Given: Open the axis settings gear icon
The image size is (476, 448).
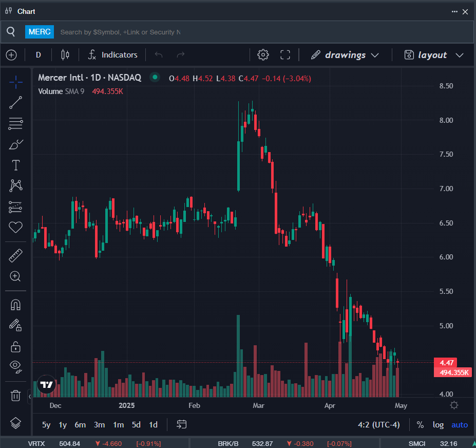Looking at the screenshot, I should 454,405.
